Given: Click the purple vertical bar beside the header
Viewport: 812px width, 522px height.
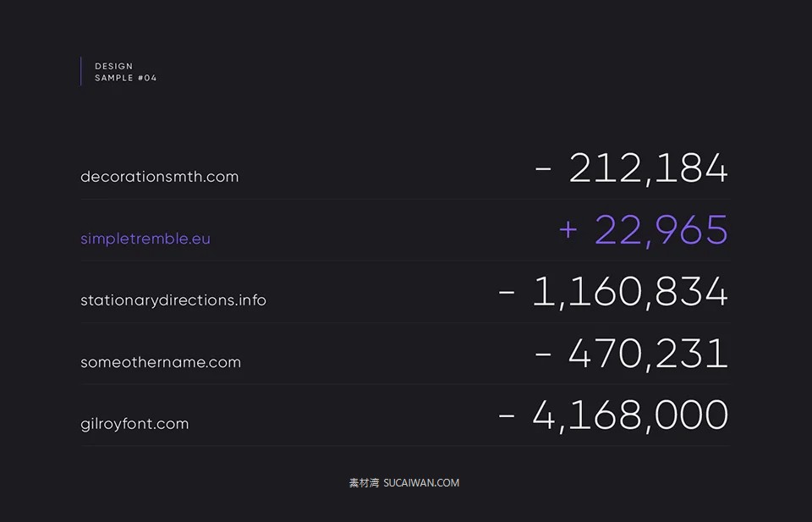Looking at the screenshot, I should 81,71.
